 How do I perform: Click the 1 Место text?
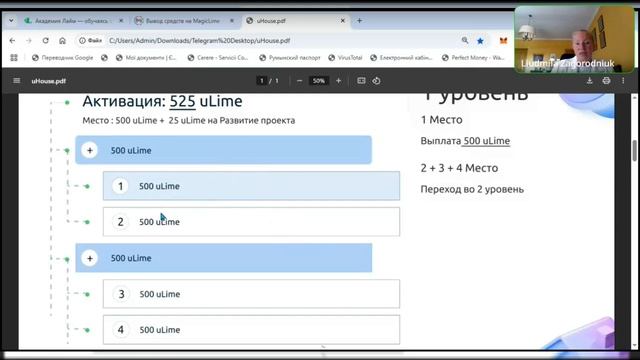(x=441, y=120)
